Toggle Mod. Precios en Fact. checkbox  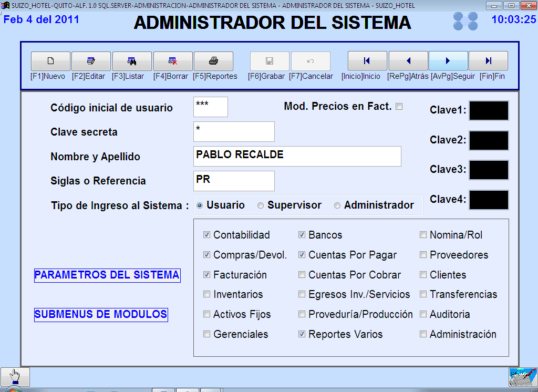(399, 107)
